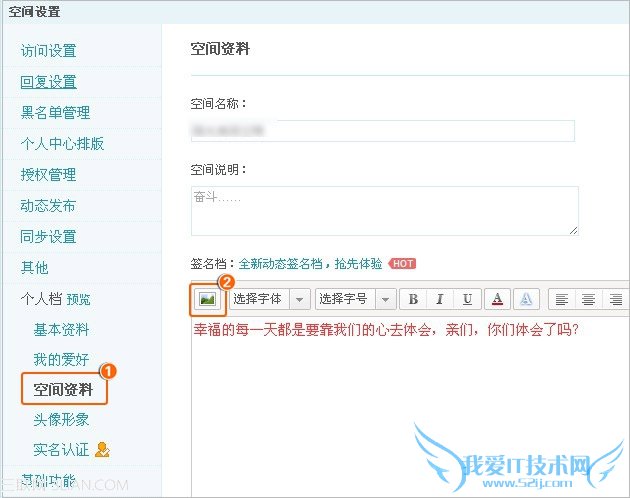
Task: Click the 全新动态签名档，抢先体验 link
Action: coord(310,264)
